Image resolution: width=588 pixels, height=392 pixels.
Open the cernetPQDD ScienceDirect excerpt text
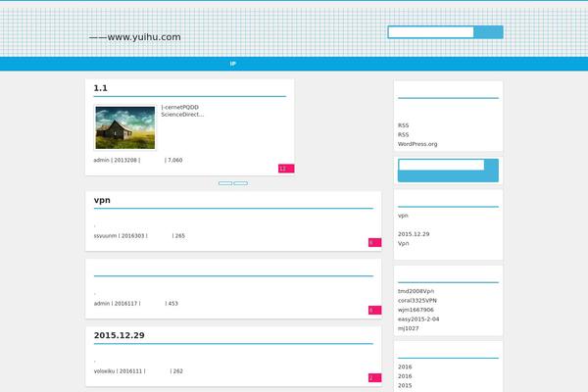click(182, 111)
